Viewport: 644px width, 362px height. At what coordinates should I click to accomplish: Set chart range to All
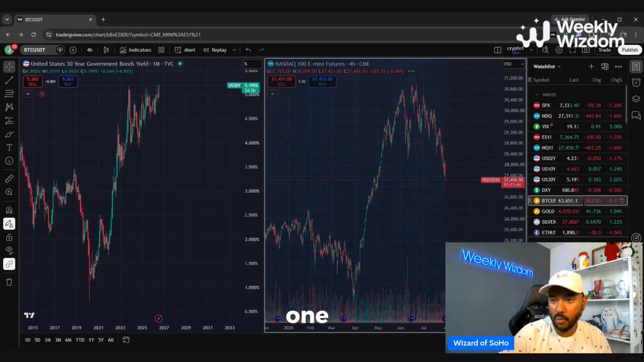(111, 340)
